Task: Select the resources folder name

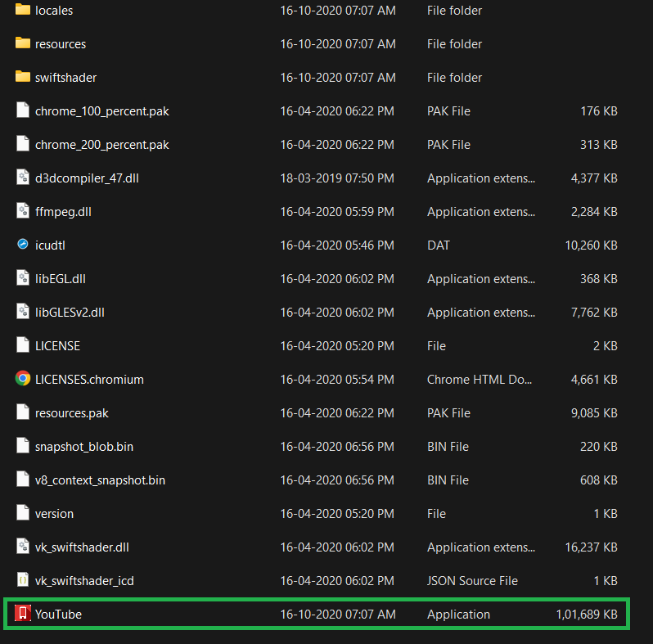Action: (61, 44)
